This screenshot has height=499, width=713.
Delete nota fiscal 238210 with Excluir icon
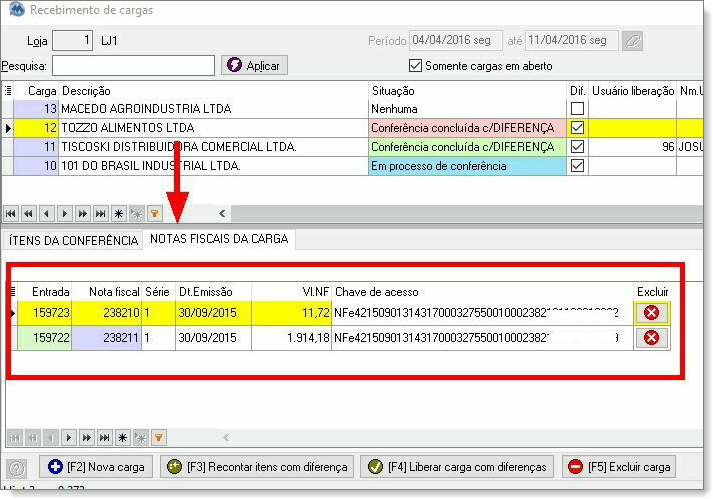coord(652,313)
